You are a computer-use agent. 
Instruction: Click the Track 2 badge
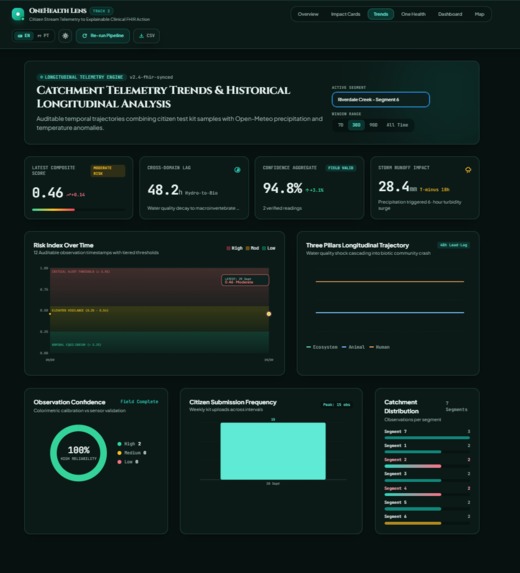click(x=102, y=11)
